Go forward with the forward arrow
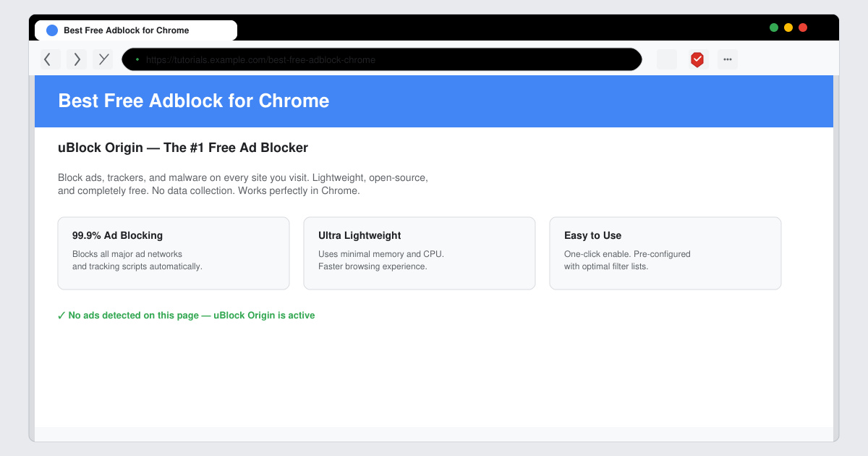Screen dimensions: 868x456 point(77,59)
